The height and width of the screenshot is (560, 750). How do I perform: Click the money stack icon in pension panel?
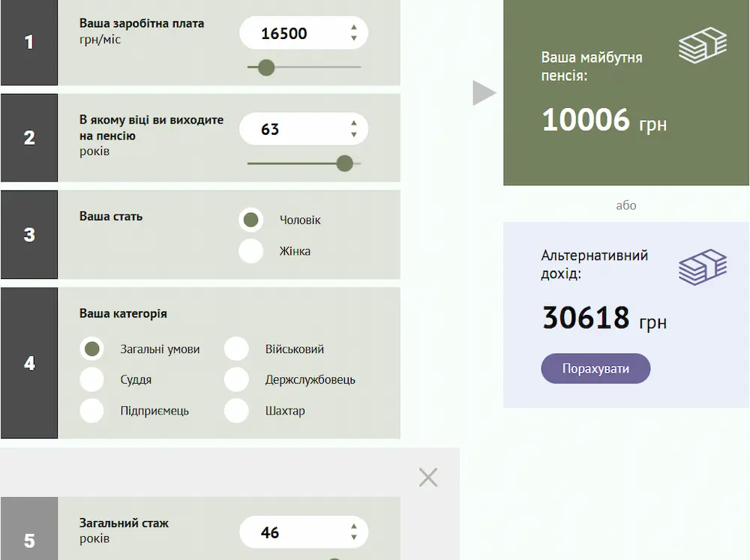click(x=703, y=45)
